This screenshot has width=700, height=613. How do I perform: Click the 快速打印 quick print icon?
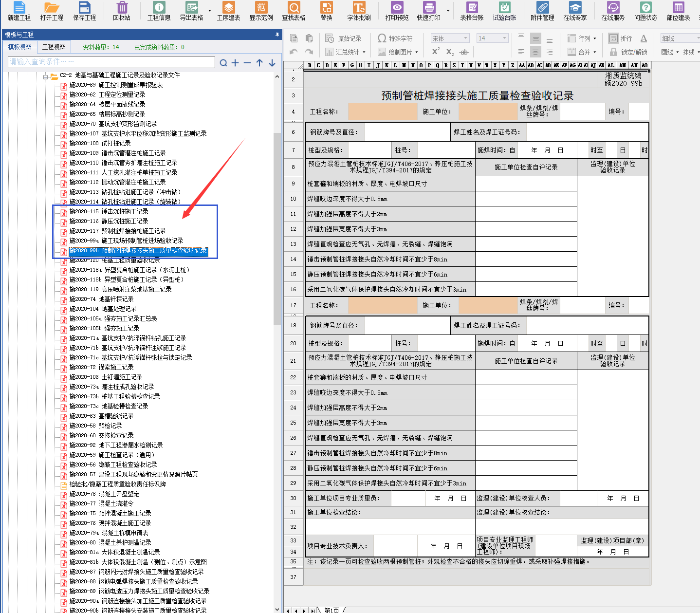point(429,11)
